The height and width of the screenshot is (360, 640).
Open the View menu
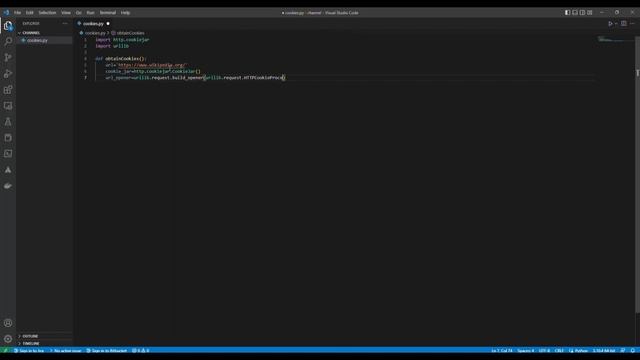click(66, 13)
